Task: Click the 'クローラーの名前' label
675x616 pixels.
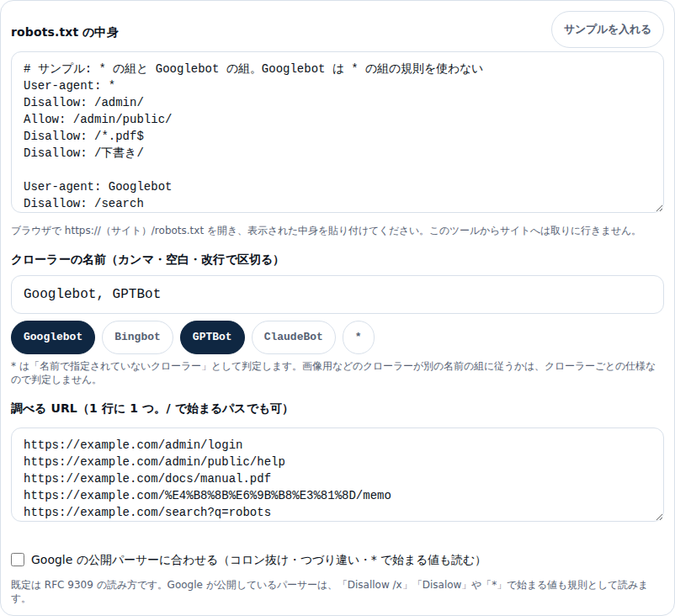Action: coord(145,259)
